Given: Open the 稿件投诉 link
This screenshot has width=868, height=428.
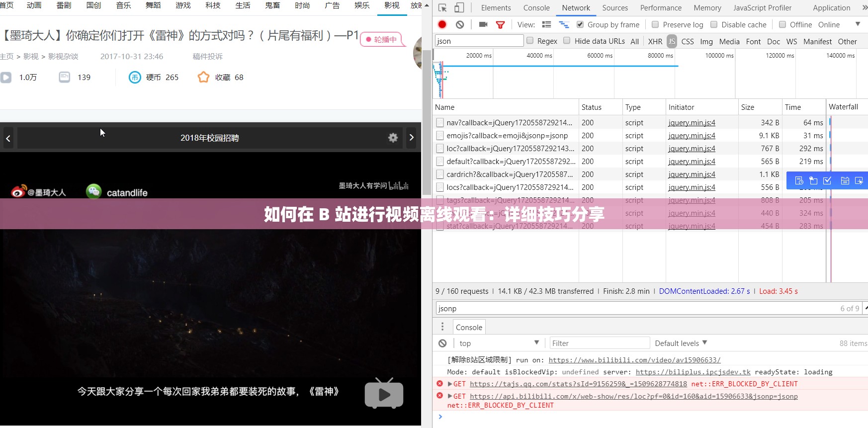Looking at the screenshot, I should click(x=208, y=57).
